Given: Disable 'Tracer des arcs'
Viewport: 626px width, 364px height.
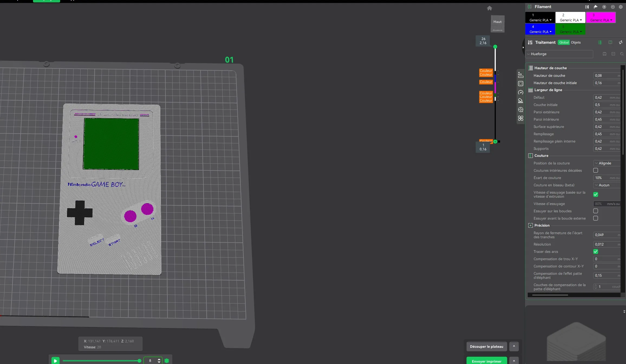Looking at the screenshot, I should [595, 252].
